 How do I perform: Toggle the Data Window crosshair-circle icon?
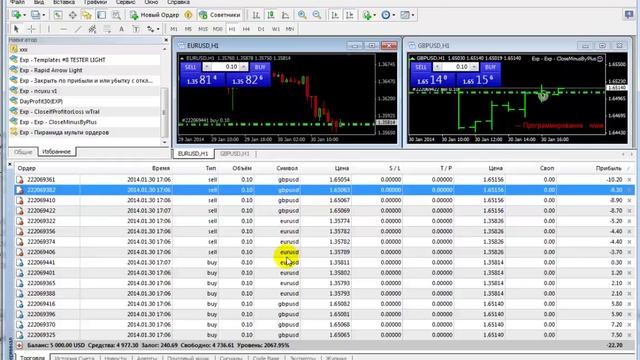pos(73,15)
